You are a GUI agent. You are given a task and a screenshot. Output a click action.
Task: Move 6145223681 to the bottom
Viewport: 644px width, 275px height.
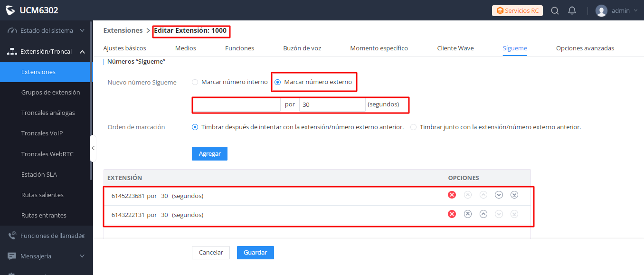pyautogui.click(x=514, y=195)
